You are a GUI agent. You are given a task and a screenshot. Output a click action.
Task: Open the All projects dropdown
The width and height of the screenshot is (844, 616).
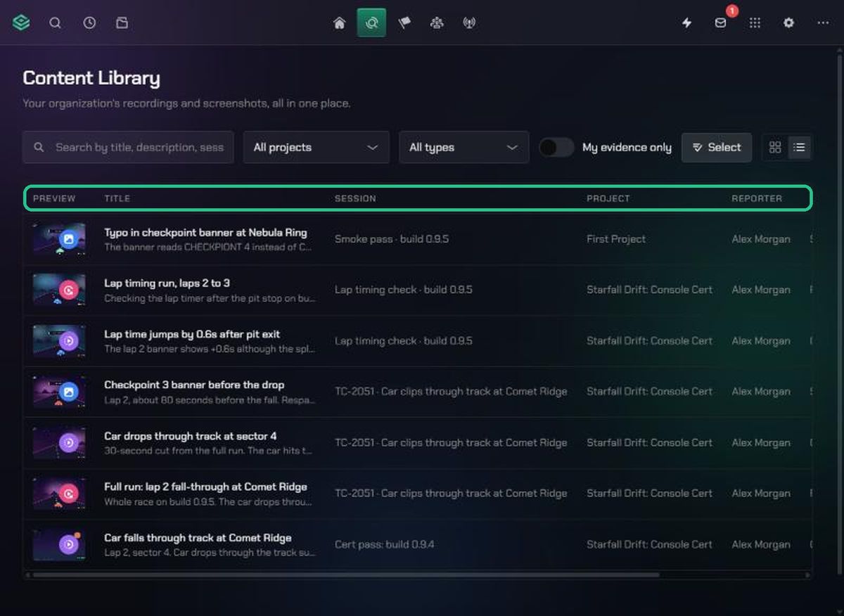316,147
